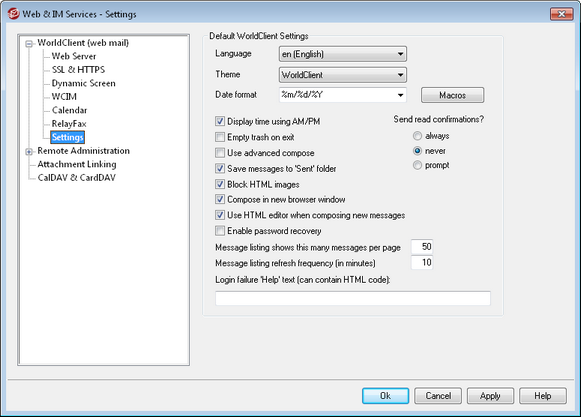This screenshot has height=417, width=581.
Task: Click the Macros button
Action: point(452,95)
